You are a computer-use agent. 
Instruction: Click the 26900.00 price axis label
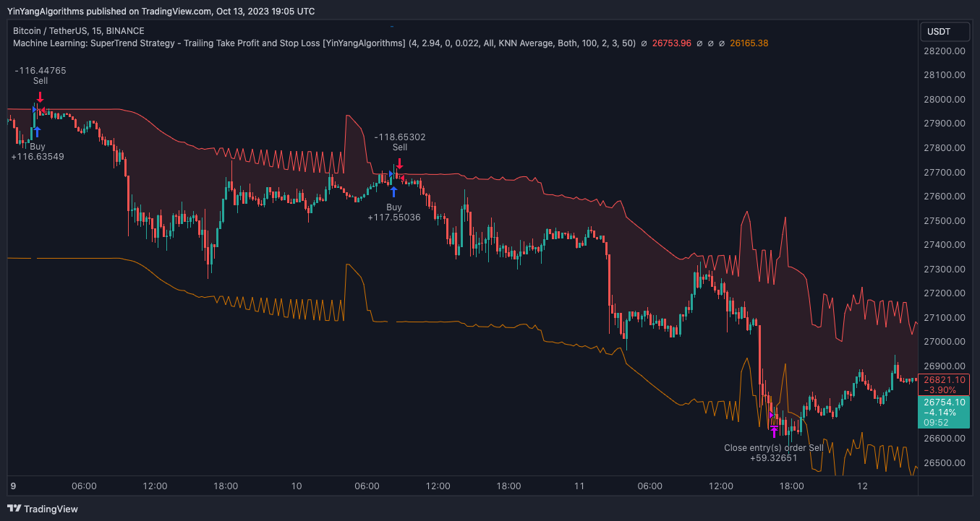[945, 366]
